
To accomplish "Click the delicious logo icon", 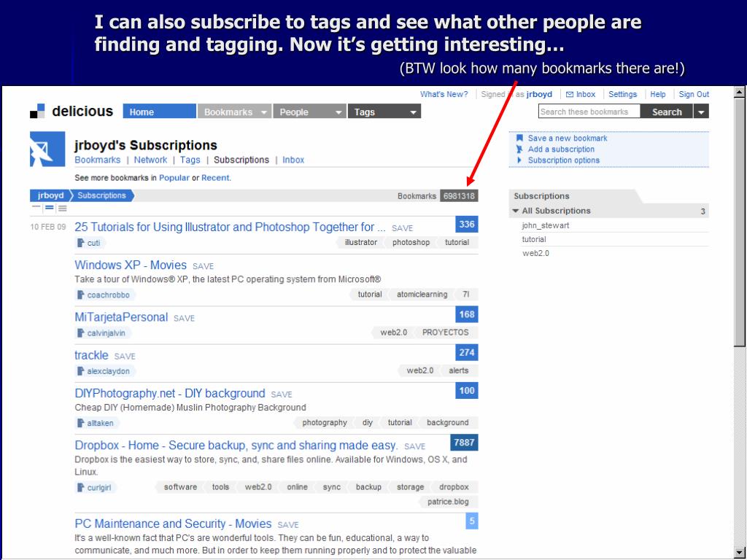I will (x=37, y=111).
